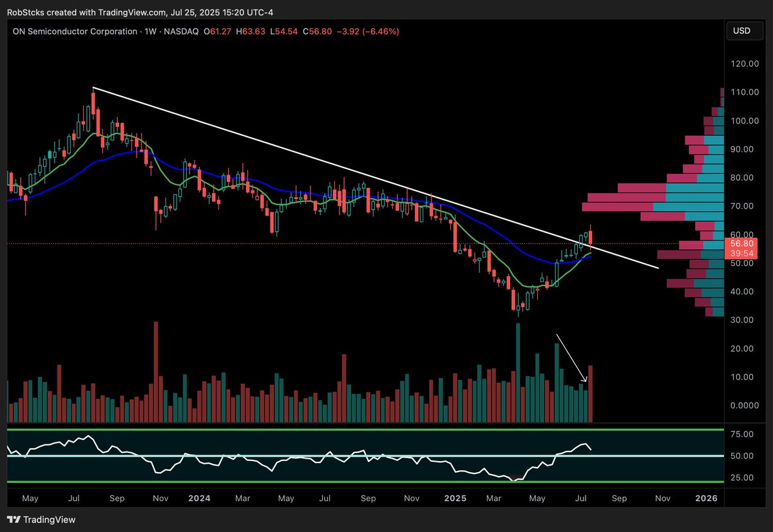
Task: Click the 2026 label on time axis
Action: 707,498
